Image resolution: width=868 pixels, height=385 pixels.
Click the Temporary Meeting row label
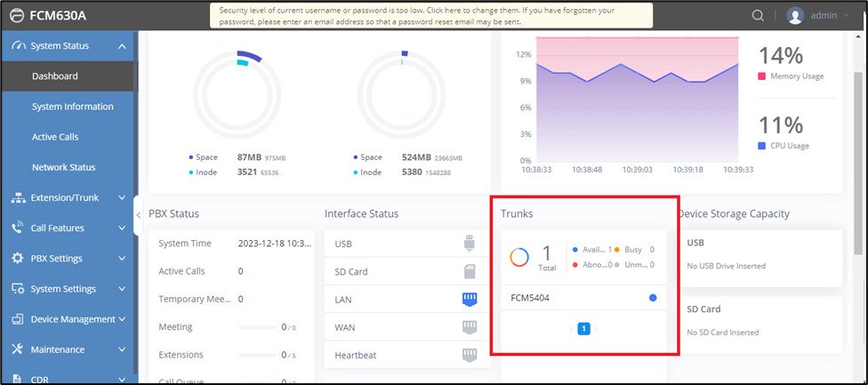tap(194, 299)
